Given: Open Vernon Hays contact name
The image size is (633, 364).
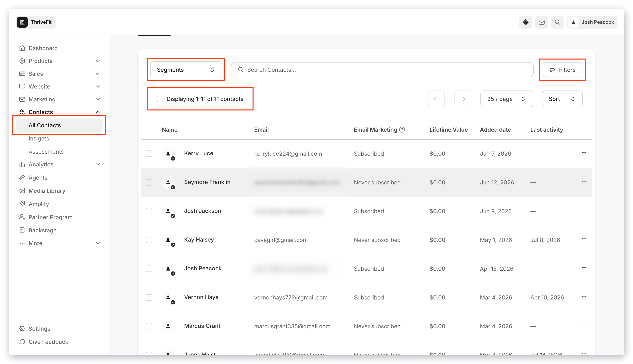Looking at the screenshot, I should [x=201, y=297].
